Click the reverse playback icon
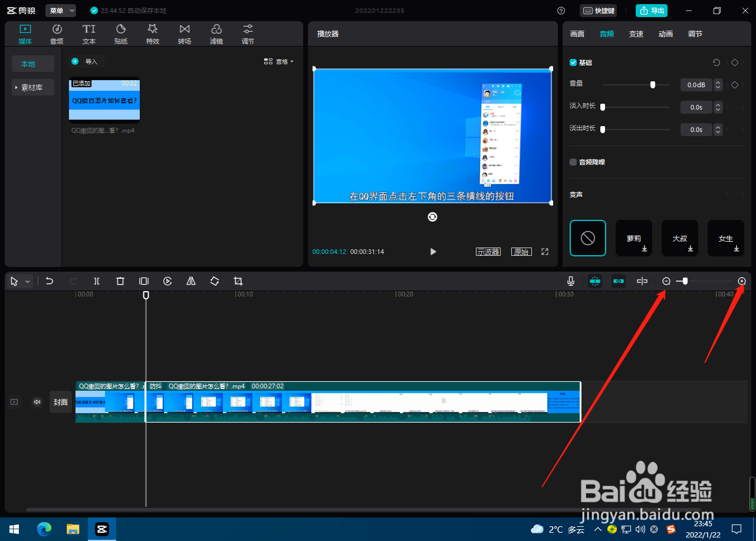Image resolution: width=756 pixels, height=541 pixels. coord(167,281)
